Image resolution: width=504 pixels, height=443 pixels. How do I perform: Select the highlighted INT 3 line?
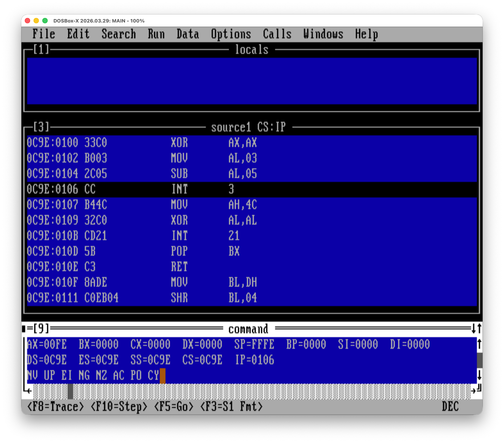click(252, 189)
